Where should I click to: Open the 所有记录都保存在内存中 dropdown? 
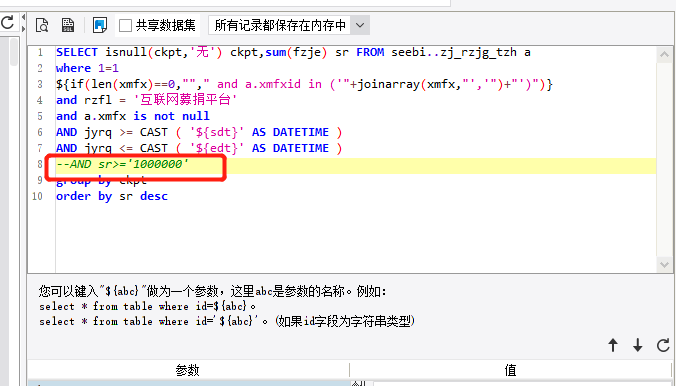(x=289, y=25)
